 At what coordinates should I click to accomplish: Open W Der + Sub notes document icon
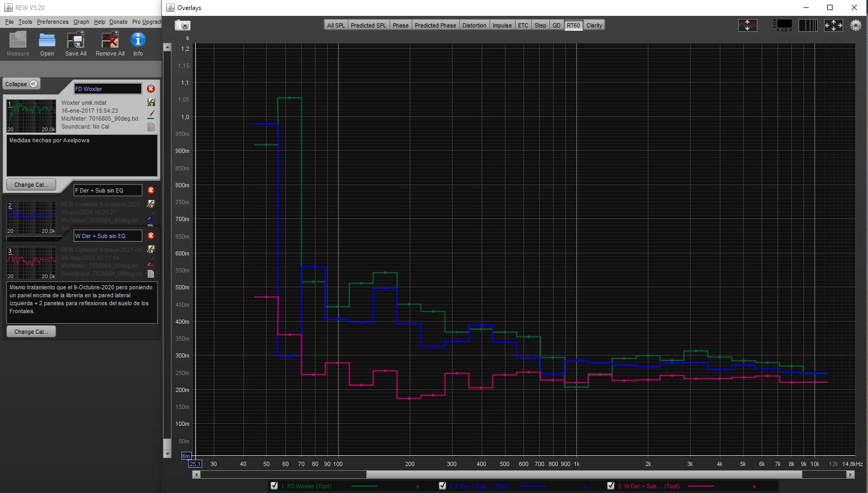click(151, 274)
